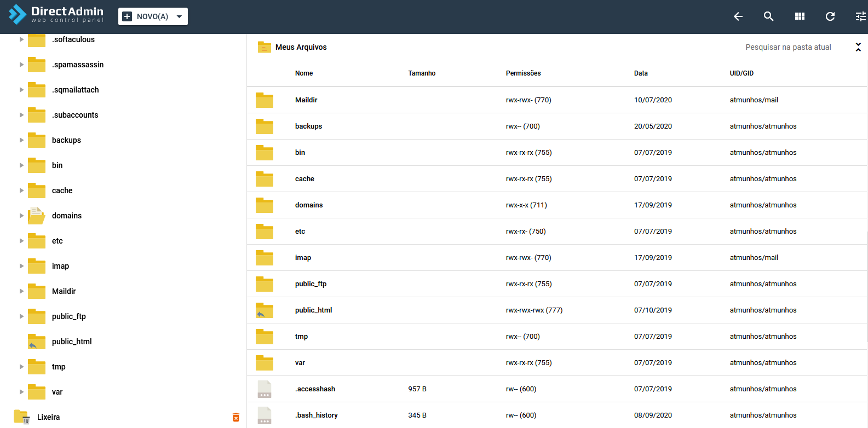
Task: Open the NOVO(A) dropdown button
Action: (153, 16)
